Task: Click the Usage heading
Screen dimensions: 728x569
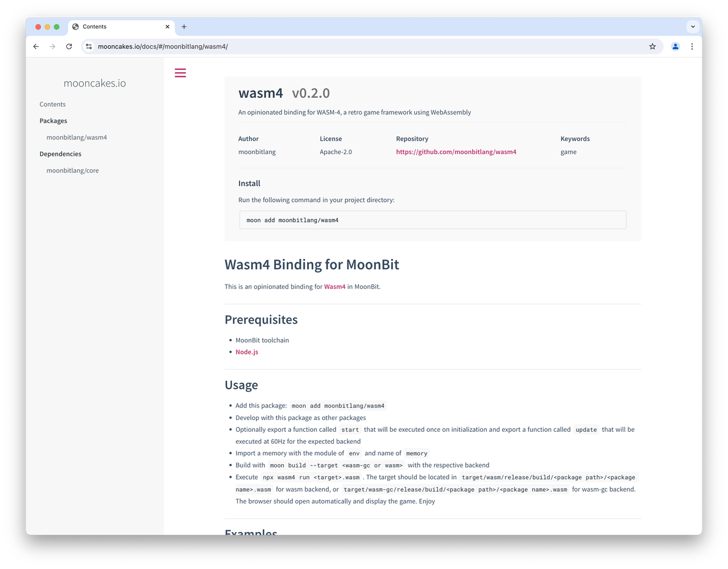Action: [x=241, y=385]
